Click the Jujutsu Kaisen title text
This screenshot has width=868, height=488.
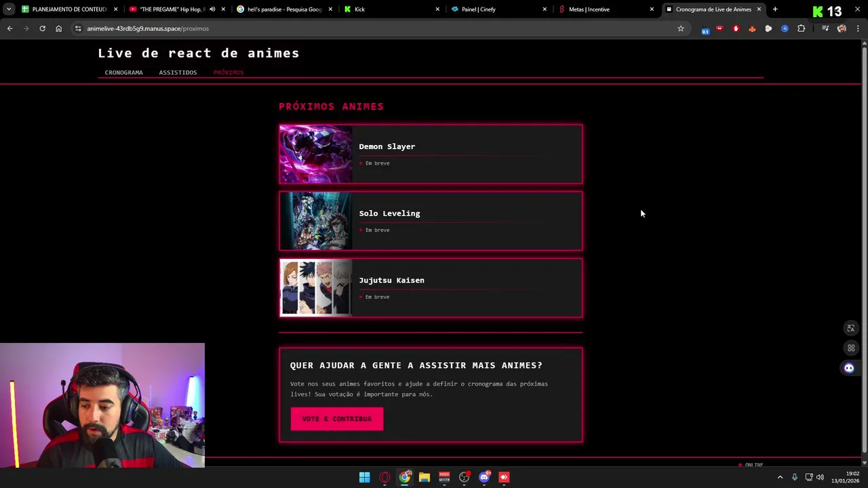coord(391,280)
